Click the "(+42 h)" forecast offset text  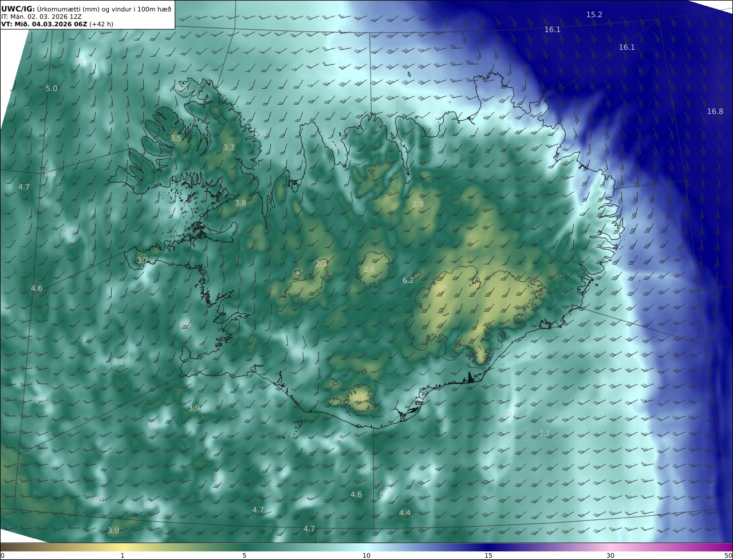point(101,24)
